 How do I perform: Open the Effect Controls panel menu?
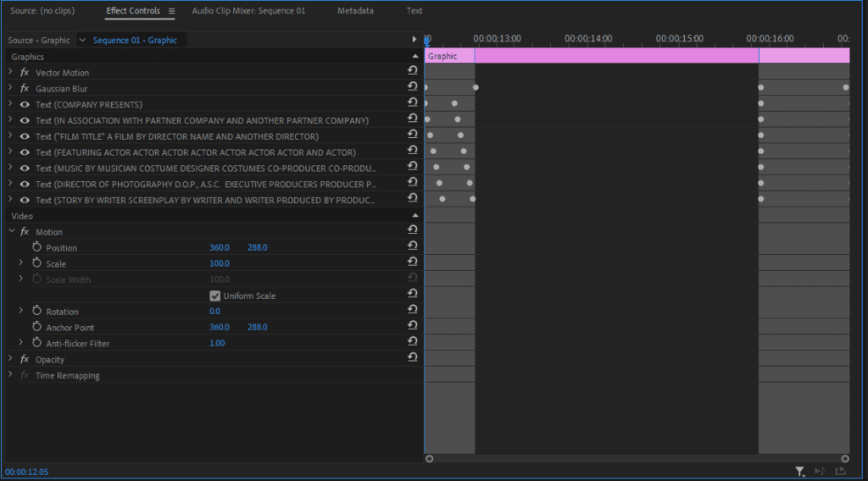coord(171,11)
